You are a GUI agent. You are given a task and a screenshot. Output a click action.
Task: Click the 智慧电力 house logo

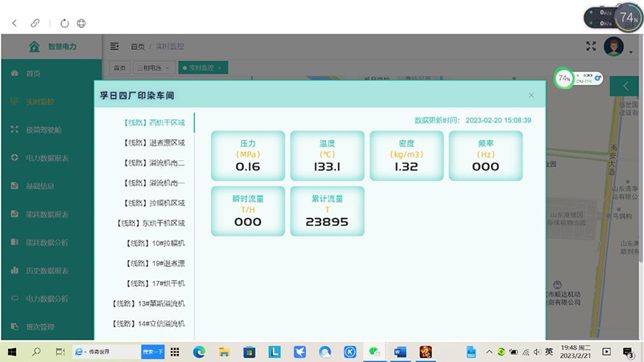tap(35, 47)
